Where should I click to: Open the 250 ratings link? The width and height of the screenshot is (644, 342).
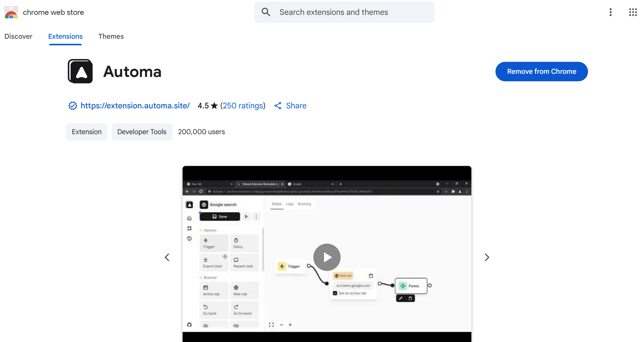coord(243,105)
